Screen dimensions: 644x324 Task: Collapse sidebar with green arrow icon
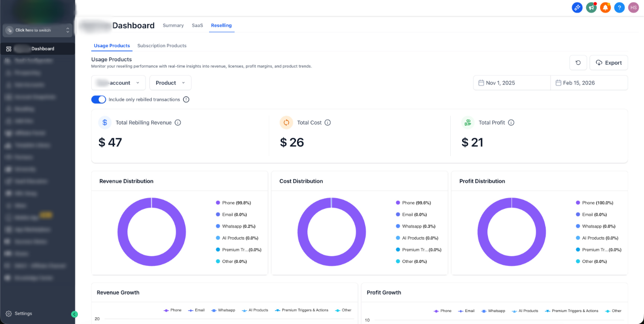click(x=74, y=314)
